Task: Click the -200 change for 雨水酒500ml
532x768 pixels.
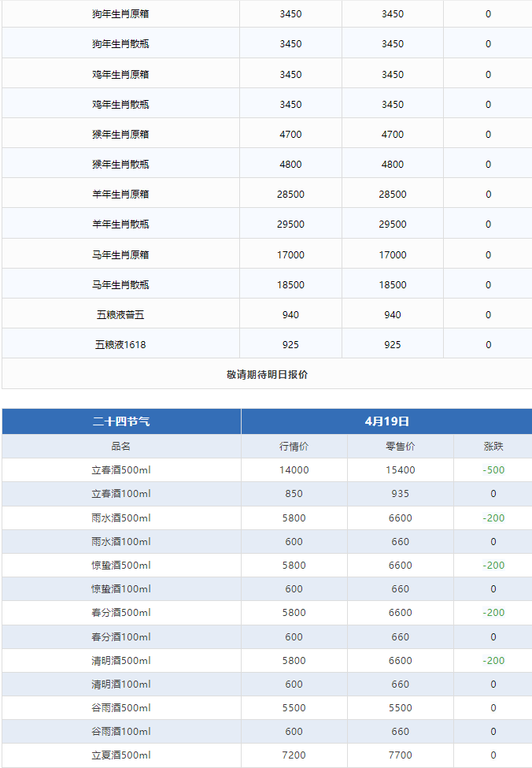Action: [x=493, y=518]
